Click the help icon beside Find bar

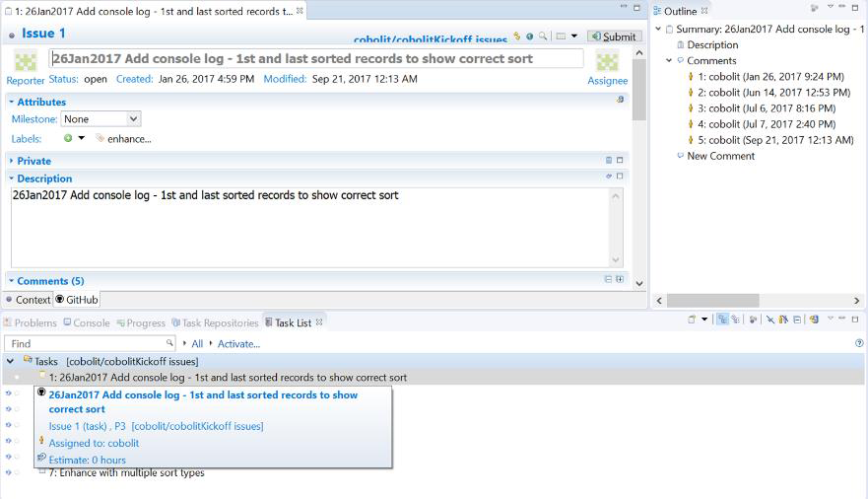(858, 343)
